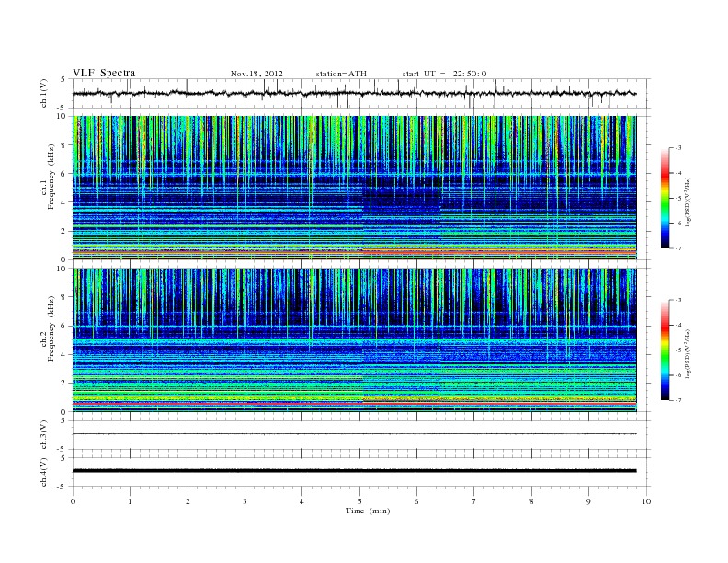Click the "VLF Spectra" plot title
This screenshot has height=563, width=728.
pos(104,73)
